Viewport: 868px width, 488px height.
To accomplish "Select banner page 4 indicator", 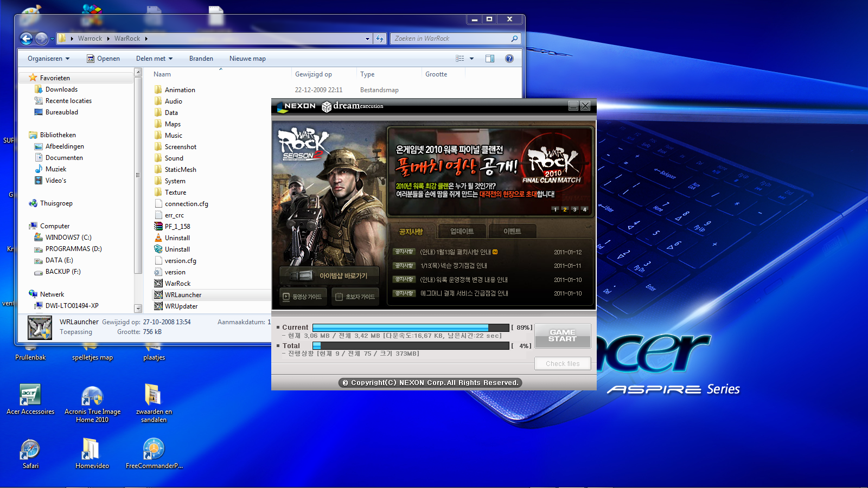I will pyautogui.click(x=584, y=209).
